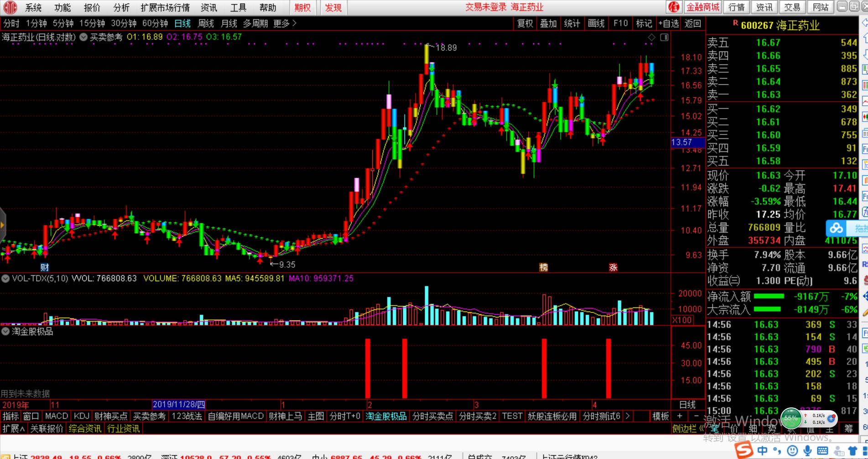Select the 周线 weekly period
868x459 pixels.
pos(206,23)
